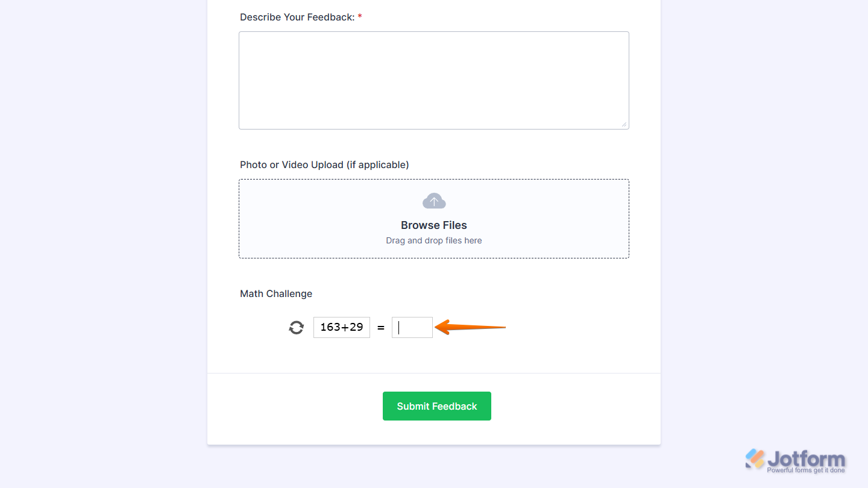
Task: Select the upload arrow inside the cloud icon
Action: click(x=434, y=201)
